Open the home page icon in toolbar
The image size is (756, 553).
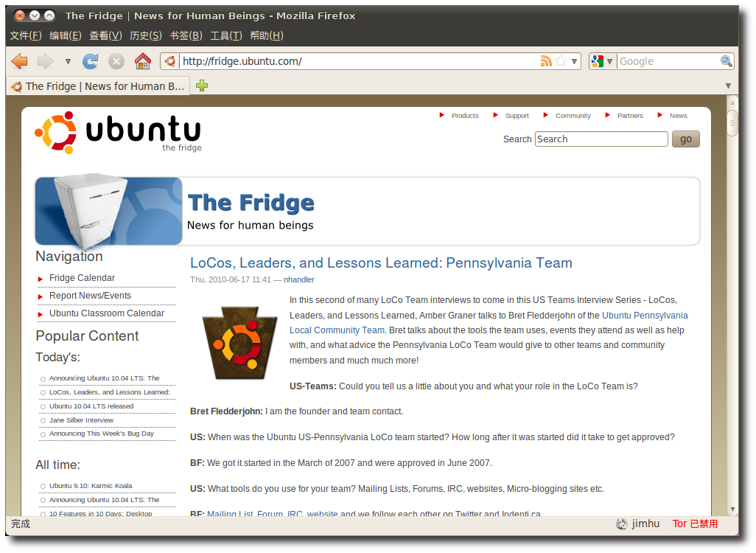(x=143, y=61)
